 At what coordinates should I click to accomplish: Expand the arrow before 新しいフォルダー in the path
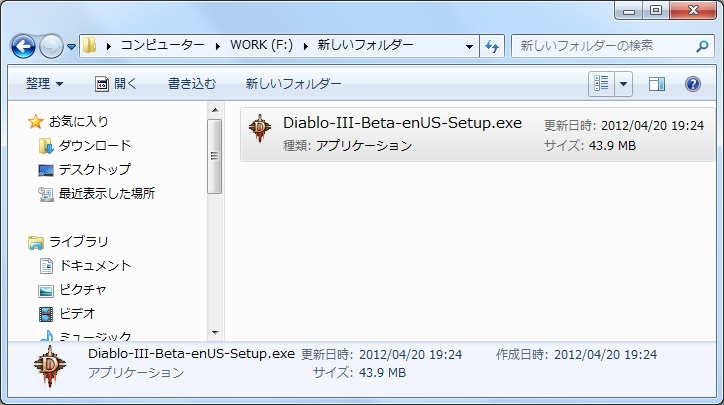[305, 46]
